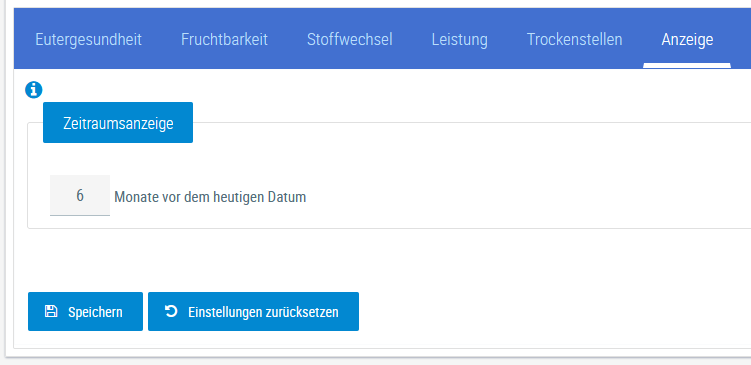Click the Speichern button
Viewport: 751px width, 365px height.
pos(85,311)
